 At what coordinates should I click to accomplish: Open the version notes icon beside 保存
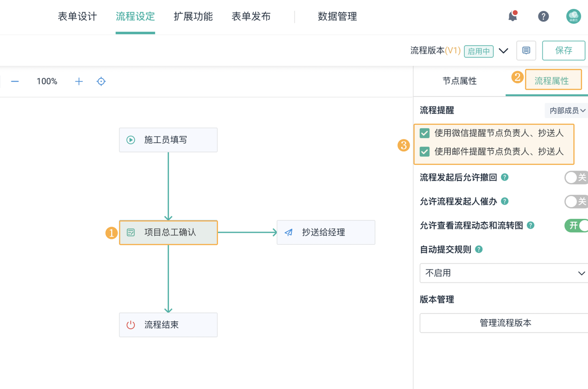click(526, 51)
